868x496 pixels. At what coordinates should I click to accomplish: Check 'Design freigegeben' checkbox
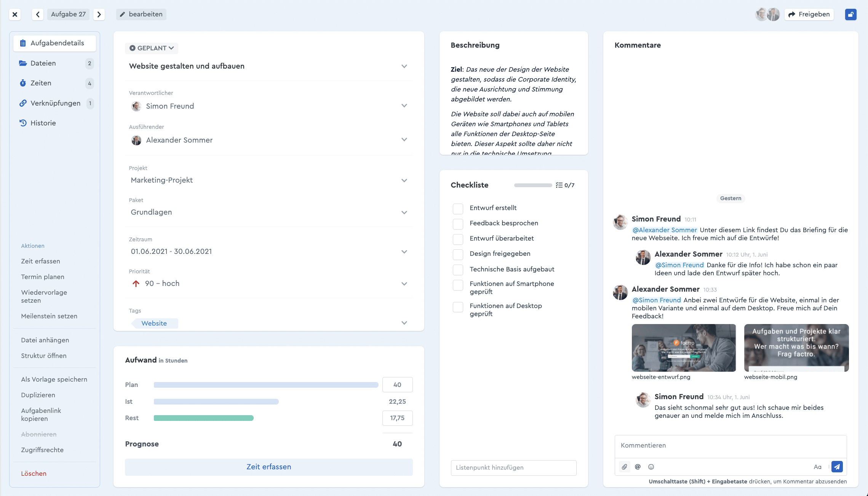click(x=458, y=254)
